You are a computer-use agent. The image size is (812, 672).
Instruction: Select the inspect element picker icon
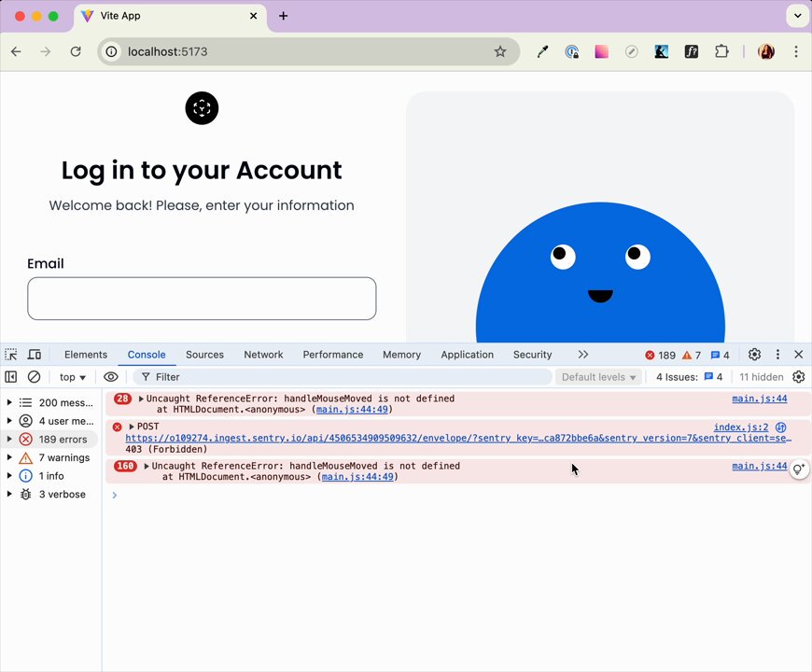click(11, 355)
